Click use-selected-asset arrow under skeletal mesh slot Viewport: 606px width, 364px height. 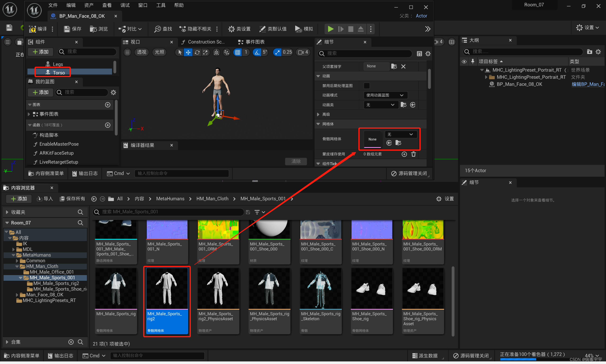coord(389,143)
